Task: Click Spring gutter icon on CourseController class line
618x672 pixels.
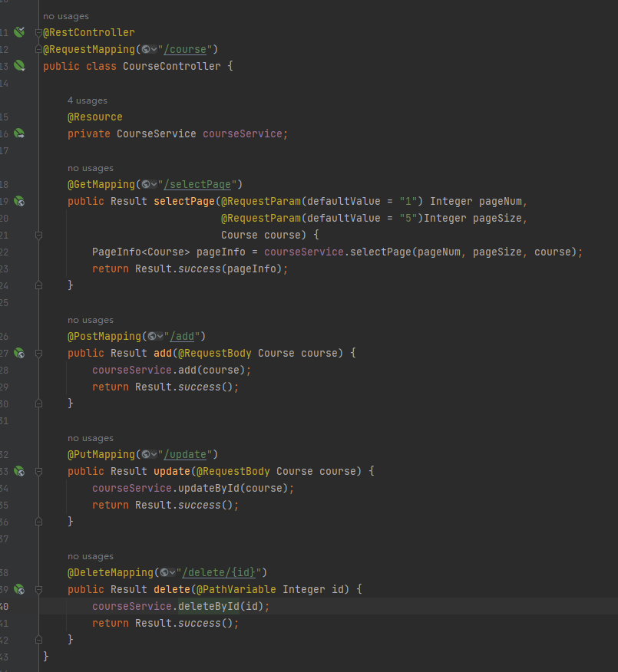Action: [x=19, y=66]
